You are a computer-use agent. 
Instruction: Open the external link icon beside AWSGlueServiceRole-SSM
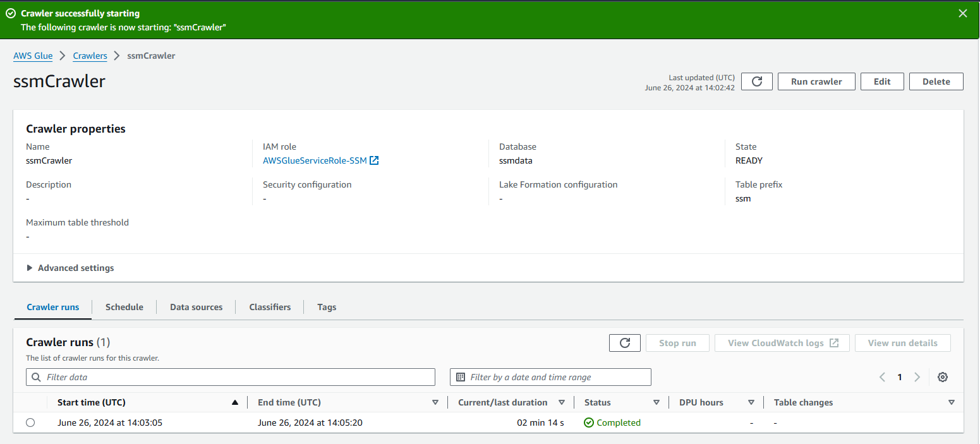tap(374, 160)
